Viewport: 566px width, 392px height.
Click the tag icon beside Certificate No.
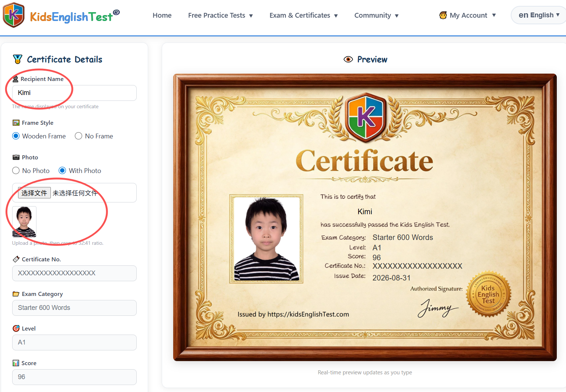[16, 259]
